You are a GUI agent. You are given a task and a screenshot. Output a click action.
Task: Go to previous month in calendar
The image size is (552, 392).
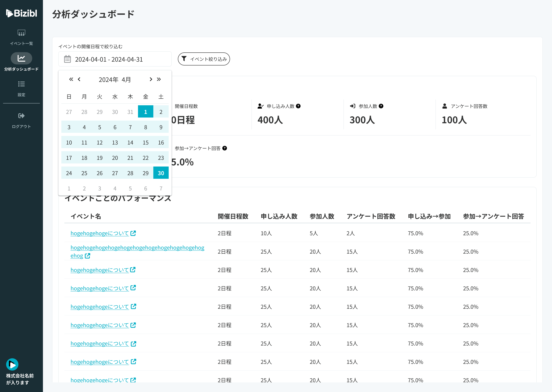(x=79, y=79)
